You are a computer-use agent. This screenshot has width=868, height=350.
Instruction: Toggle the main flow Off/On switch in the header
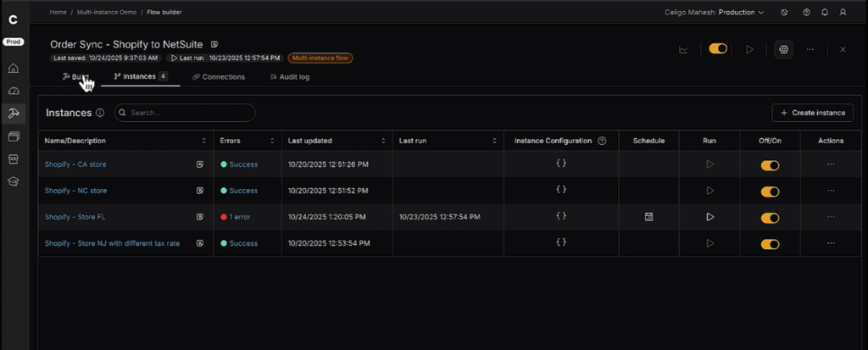(x=718, y=49)
